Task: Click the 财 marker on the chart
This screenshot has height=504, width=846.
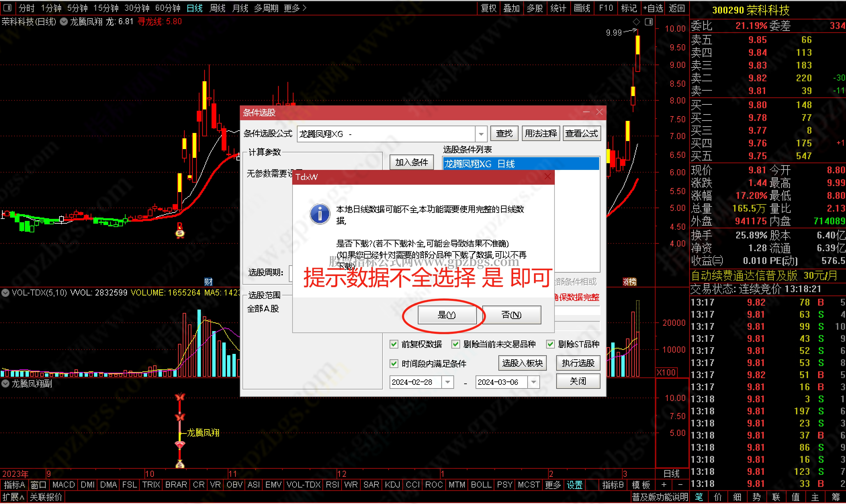Action: point(208,281)
